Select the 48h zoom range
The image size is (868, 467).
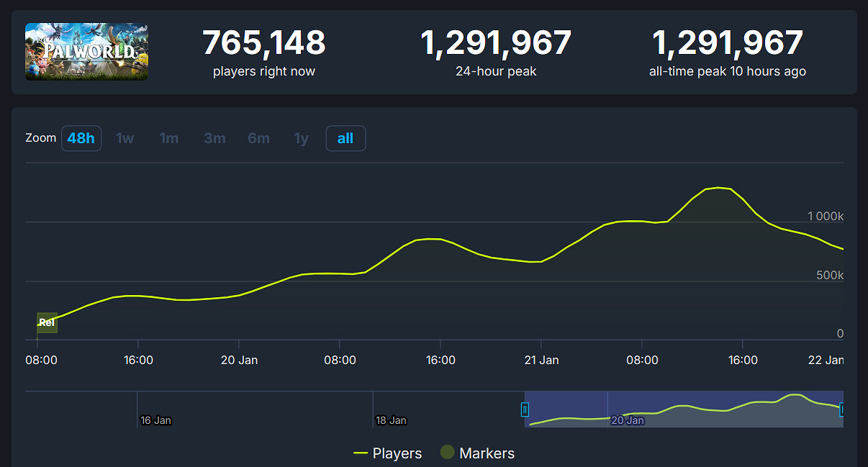[x=81, y=138]
